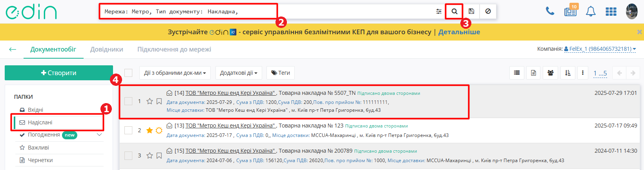Click timestamp 2025-07-17 09:49
The image size is (644, 170).
point(616,126)
